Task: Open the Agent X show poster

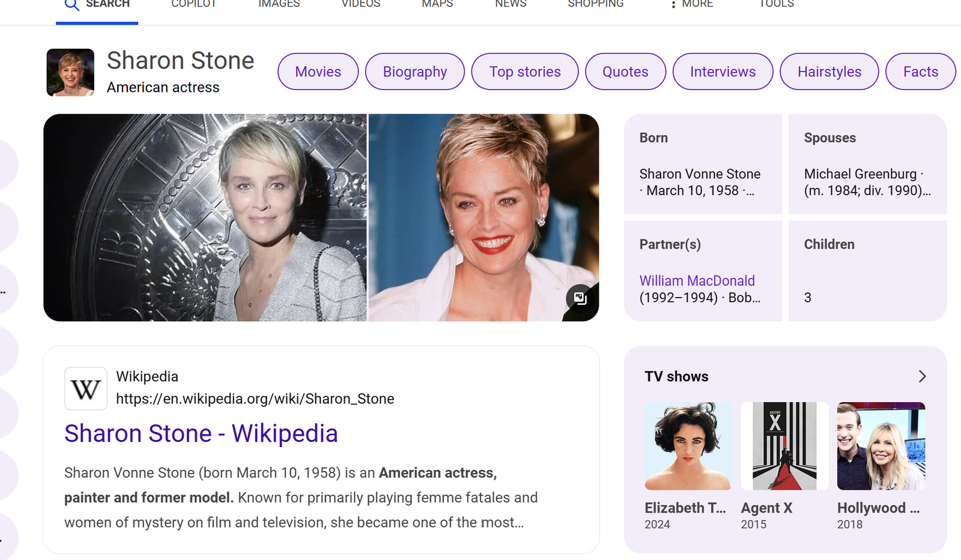Action: coord(784,446)
